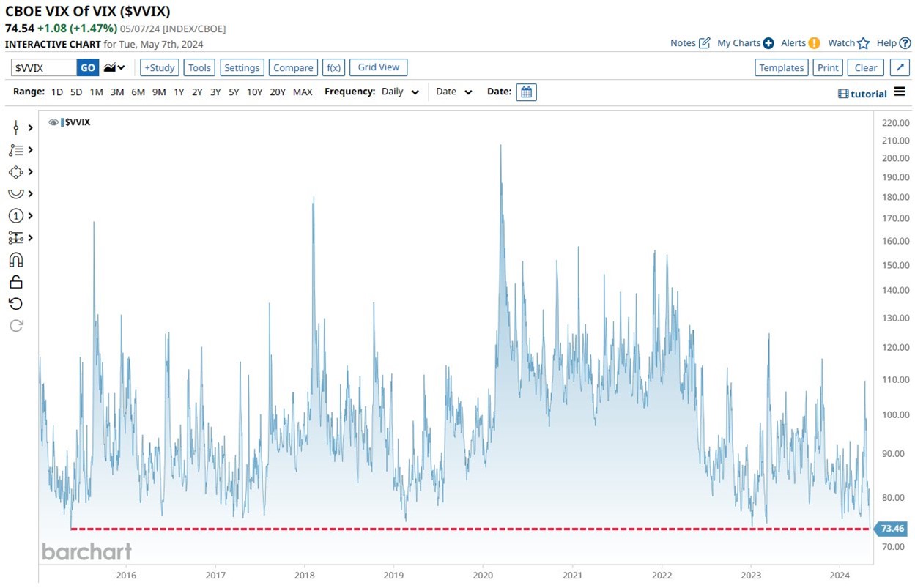
Task: Click the Clear button
Action: (x=866, y=67)
